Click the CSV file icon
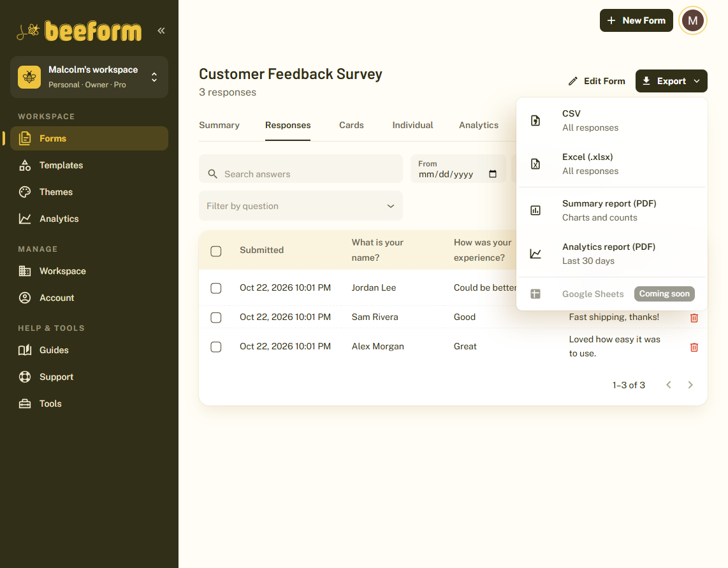 535,120
